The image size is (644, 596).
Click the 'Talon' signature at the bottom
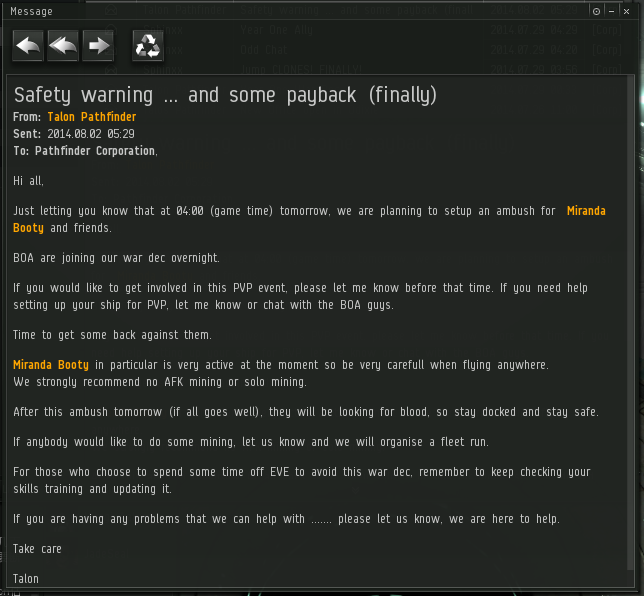[26, 578]
